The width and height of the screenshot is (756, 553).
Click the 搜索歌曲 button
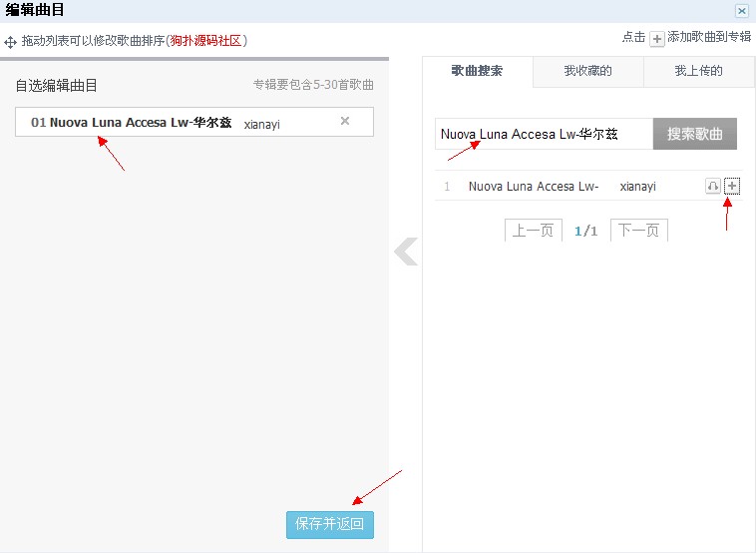click(695, 134)
